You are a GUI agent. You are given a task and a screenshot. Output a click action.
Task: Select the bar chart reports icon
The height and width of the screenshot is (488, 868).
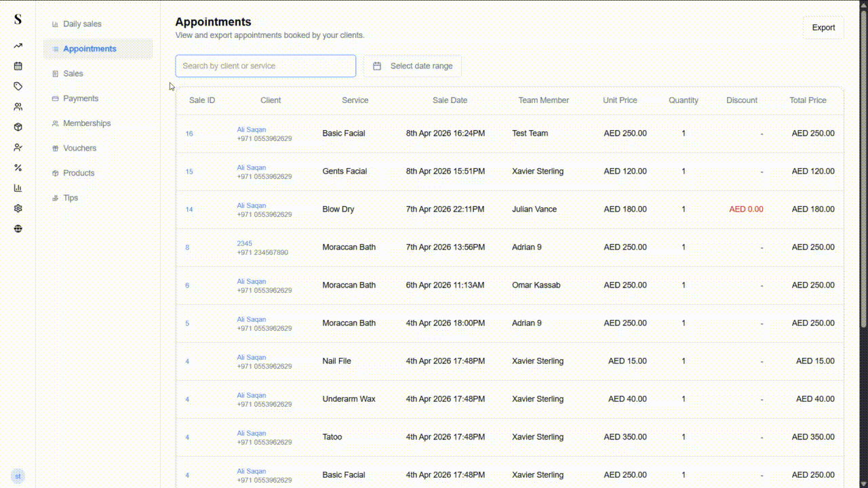click(x=17, y=188)
